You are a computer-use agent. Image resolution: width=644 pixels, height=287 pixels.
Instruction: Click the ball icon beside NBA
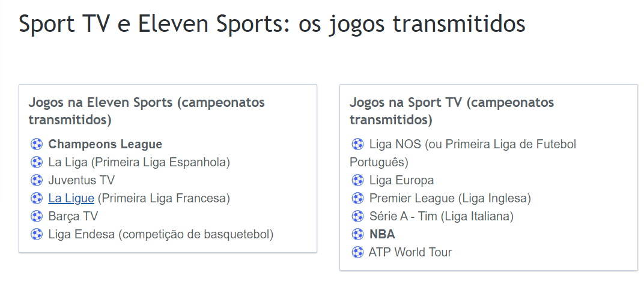[x=357, y=234]
